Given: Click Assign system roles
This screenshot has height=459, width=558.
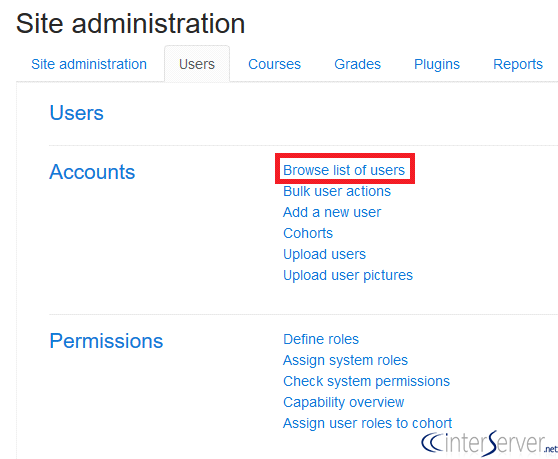Looking at the screenshot, I should pos(346,360).
